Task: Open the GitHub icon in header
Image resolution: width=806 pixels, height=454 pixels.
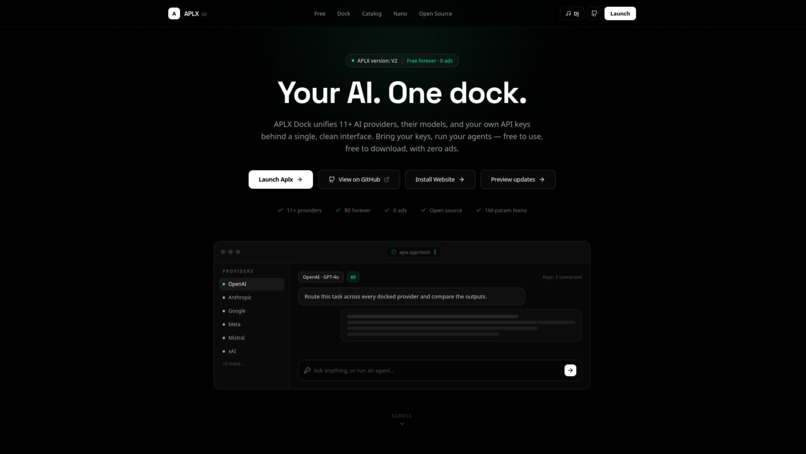Action: [x=594, y=13]
